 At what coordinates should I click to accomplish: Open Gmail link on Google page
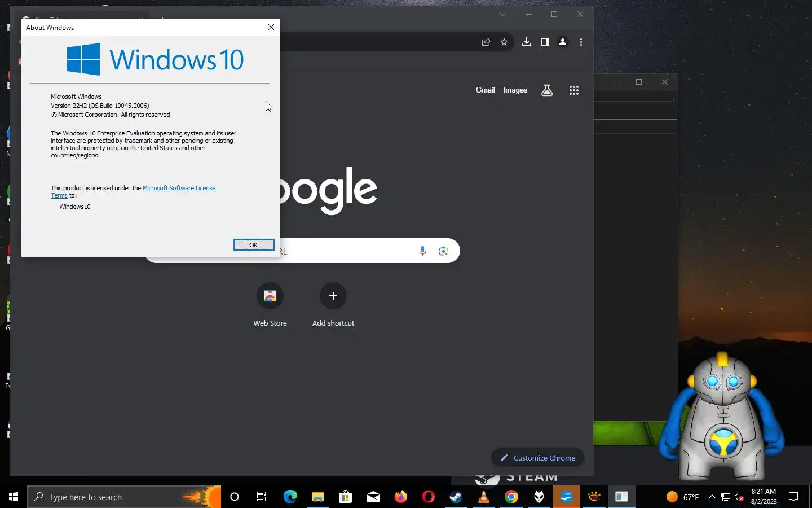[485, 90]
